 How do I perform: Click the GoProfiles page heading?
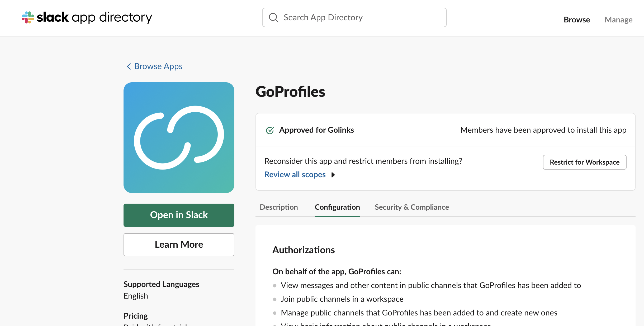coord(290,92)
